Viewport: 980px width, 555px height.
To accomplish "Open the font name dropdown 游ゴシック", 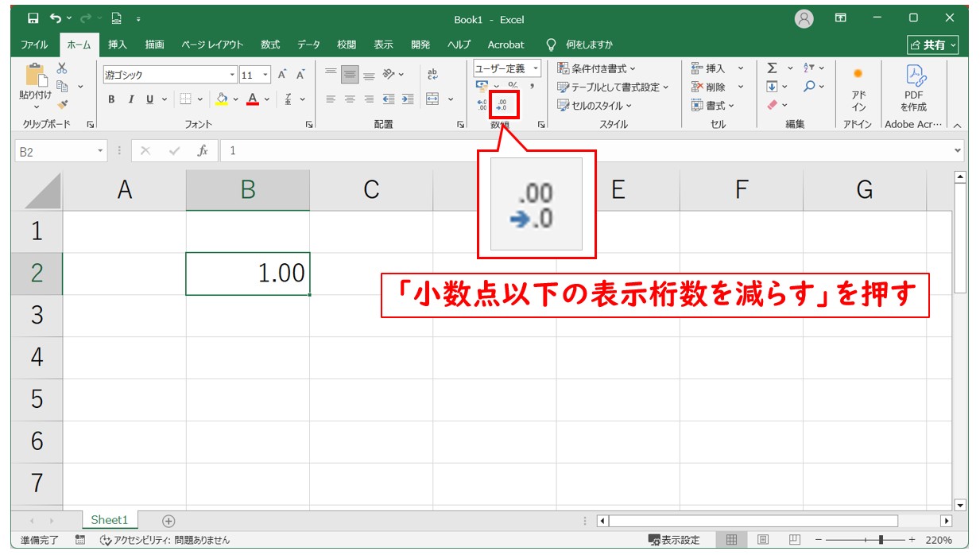I will 233,76.
